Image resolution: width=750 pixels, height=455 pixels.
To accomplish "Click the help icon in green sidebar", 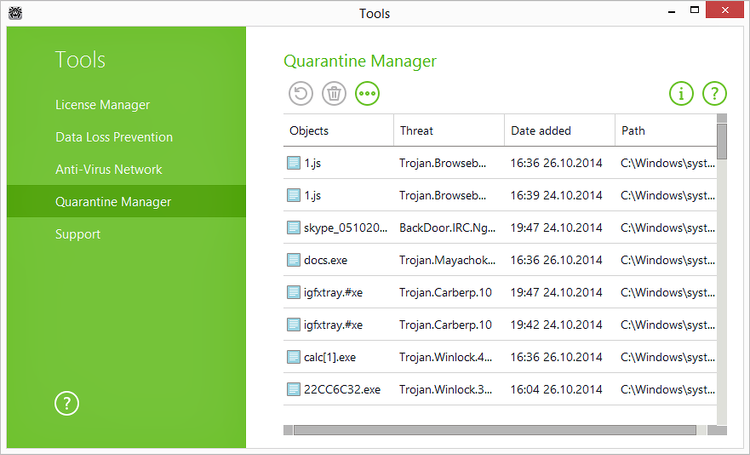I will click(66, 403).
